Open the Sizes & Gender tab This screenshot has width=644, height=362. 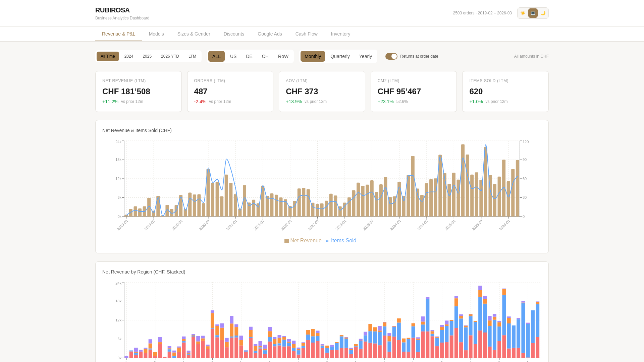coord(194,34)
